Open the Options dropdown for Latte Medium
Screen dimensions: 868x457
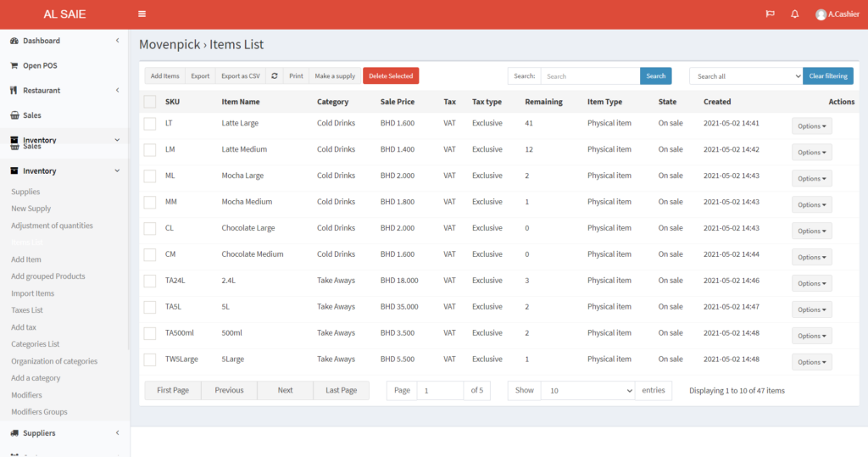(811, 153)
